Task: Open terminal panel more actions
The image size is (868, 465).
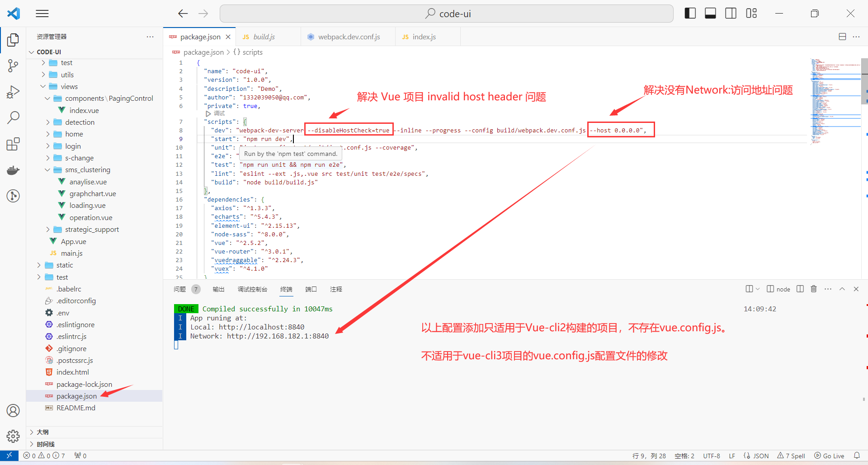Action: tap(828, 289)
